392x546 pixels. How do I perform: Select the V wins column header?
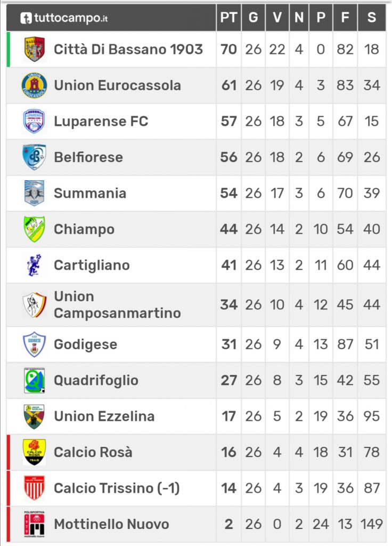[277, 18]
